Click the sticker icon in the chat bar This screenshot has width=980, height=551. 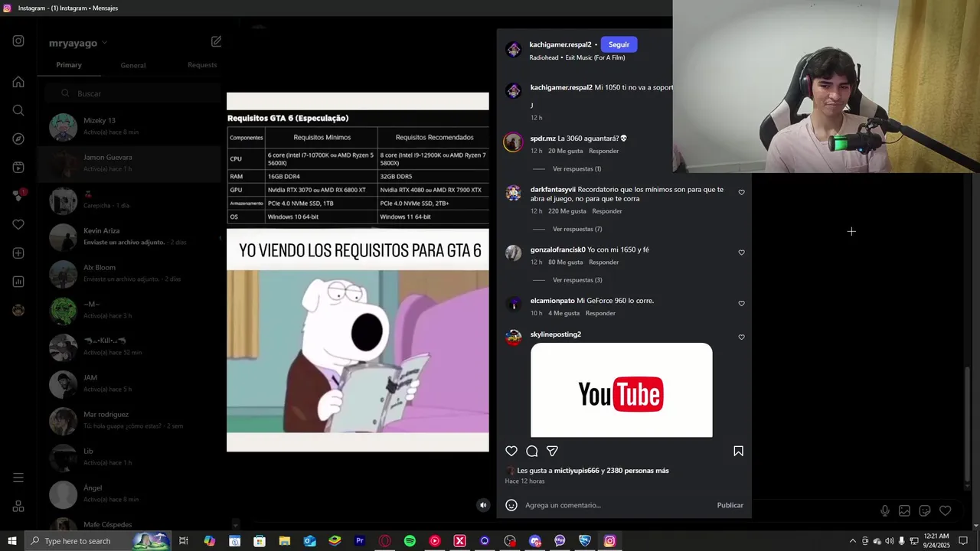925,510
